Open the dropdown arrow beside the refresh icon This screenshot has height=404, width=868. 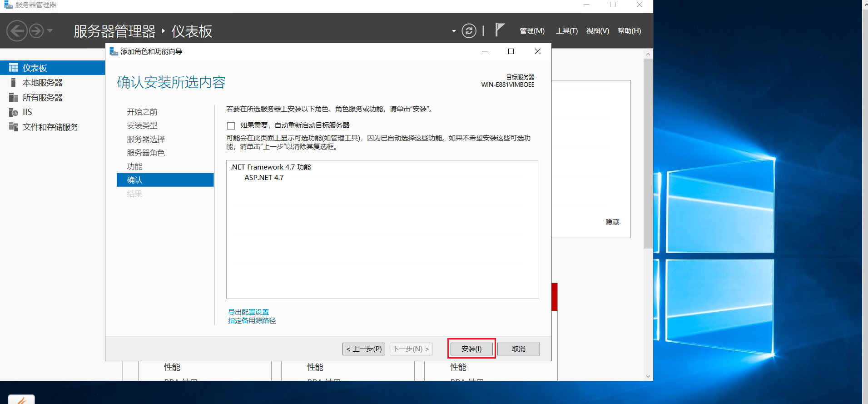pos(454,31)
